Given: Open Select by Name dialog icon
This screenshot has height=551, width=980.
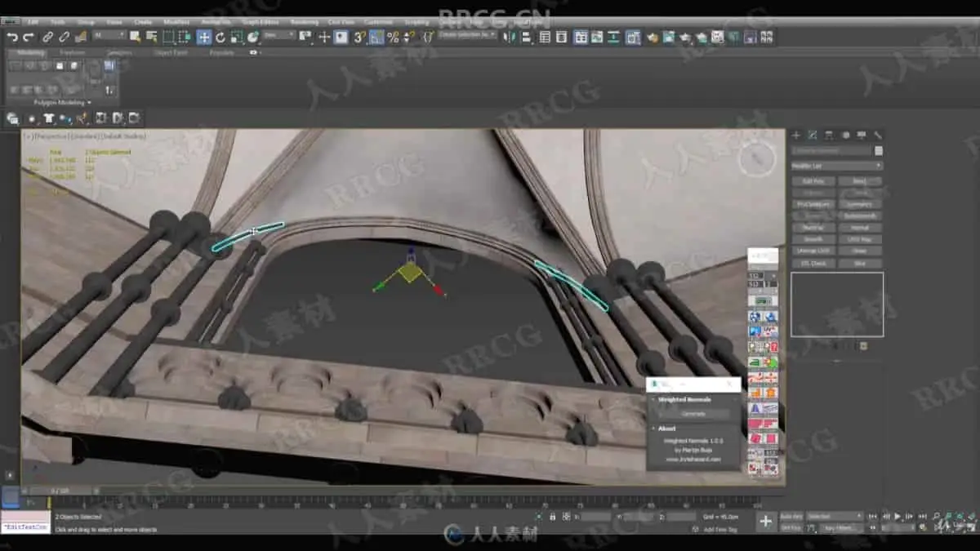Looking at the screenshot, I should 151,37.
